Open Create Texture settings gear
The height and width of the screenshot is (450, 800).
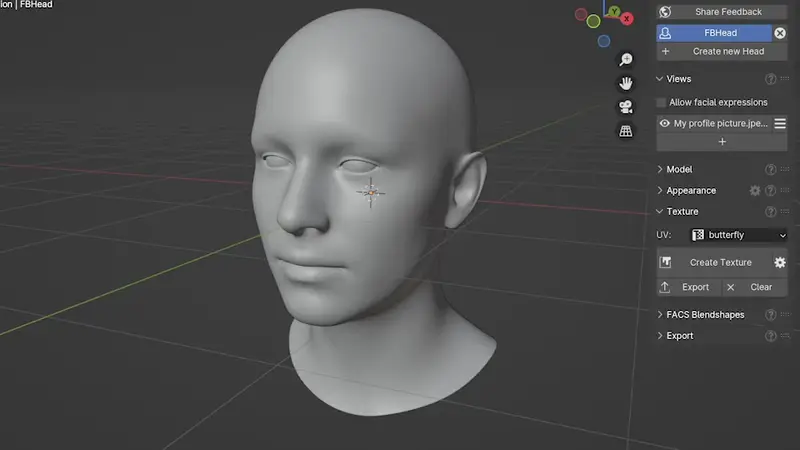point(780,262)
